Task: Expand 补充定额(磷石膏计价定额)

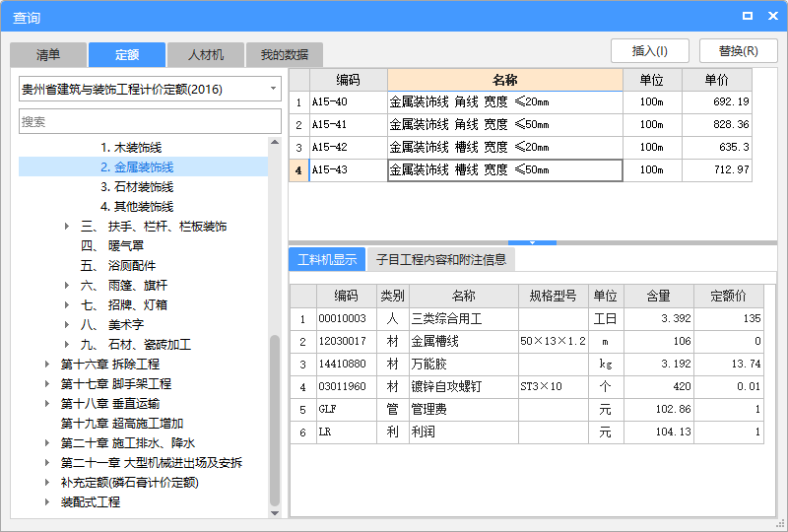Action: (47, 482)
